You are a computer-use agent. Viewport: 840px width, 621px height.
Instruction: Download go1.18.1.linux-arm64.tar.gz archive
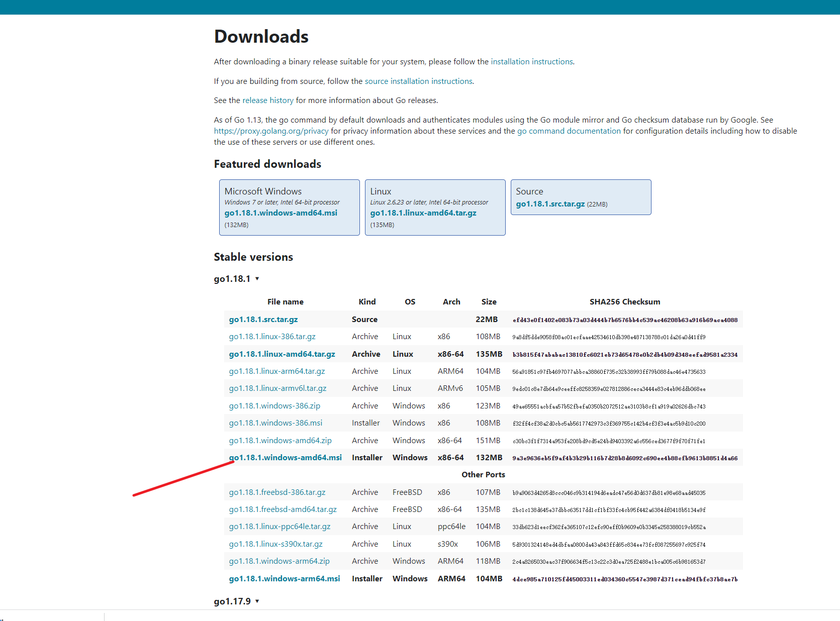point(276,371)
